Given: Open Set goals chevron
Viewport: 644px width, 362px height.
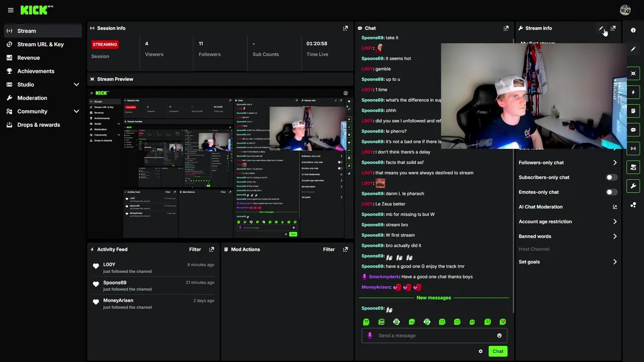Looking at the screenshot, I should coord(615,262).
